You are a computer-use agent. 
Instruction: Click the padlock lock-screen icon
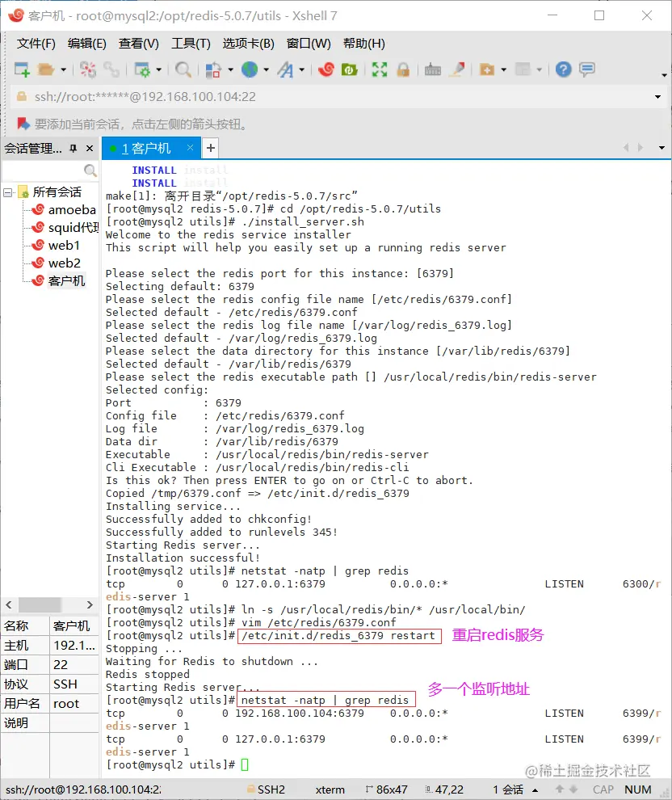403,69
